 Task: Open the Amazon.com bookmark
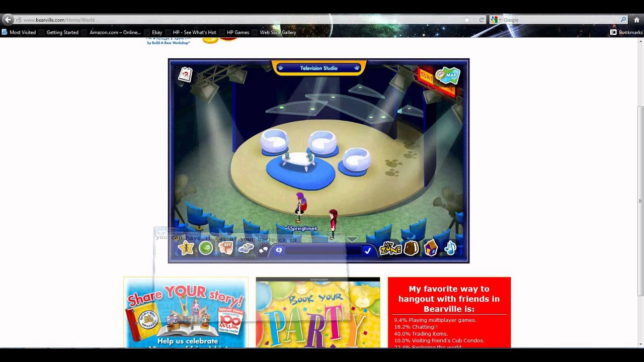(111, 32)
